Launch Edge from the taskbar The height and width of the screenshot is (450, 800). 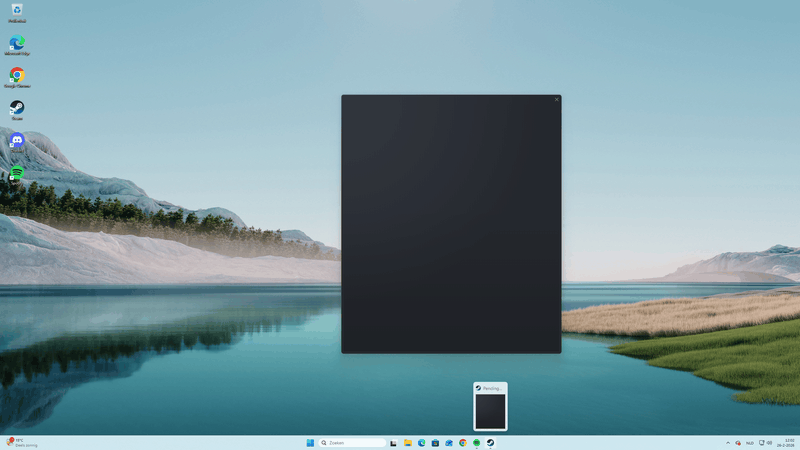pos(421,443)
